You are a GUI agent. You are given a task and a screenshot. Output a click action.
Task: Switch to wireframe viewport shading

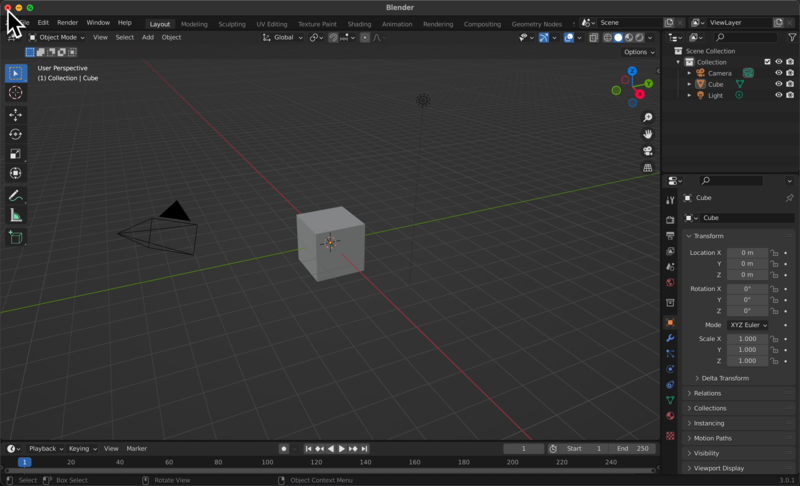(607, 38)
